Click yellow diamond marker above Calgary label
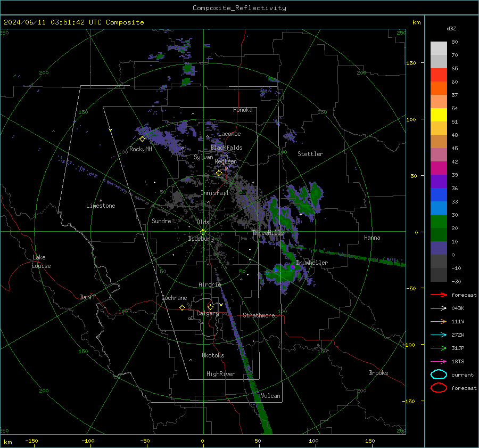The height and width of the screenshot is (448, 479). coord(210,307)
